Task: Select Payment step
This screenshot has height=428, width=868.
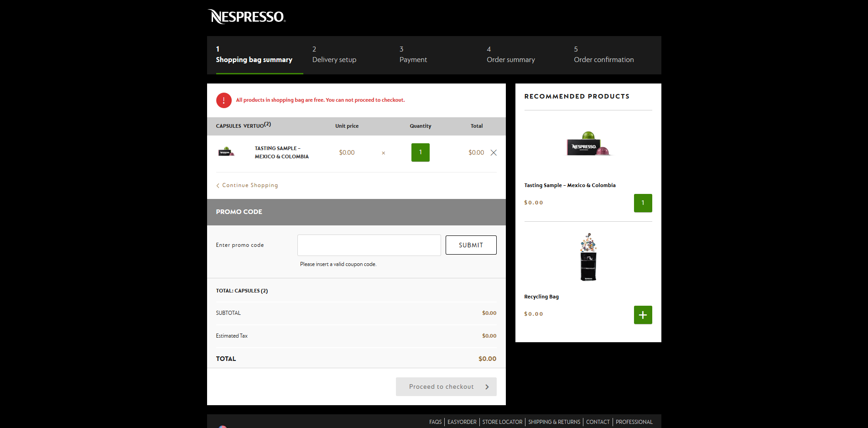Action: 413,55
